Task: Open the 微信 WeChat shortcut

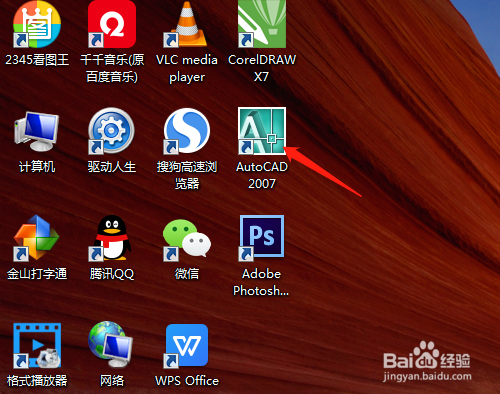Action: [187, 239]
